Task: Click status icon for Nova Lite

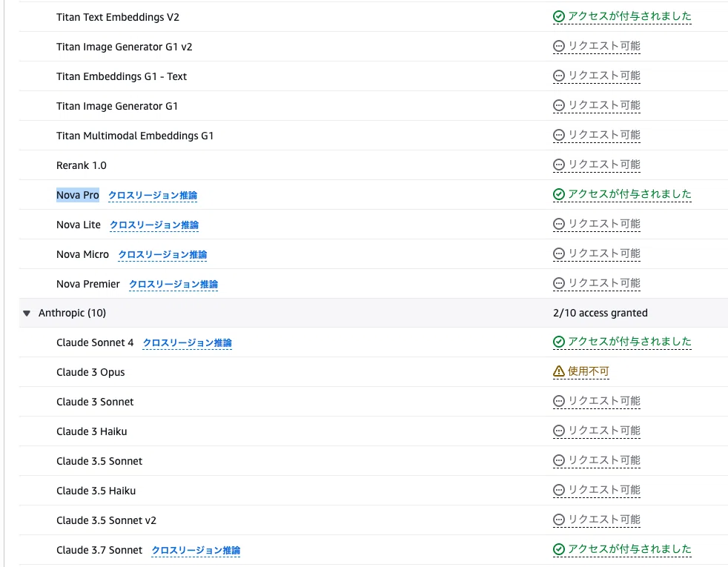Action: [559, 224]
